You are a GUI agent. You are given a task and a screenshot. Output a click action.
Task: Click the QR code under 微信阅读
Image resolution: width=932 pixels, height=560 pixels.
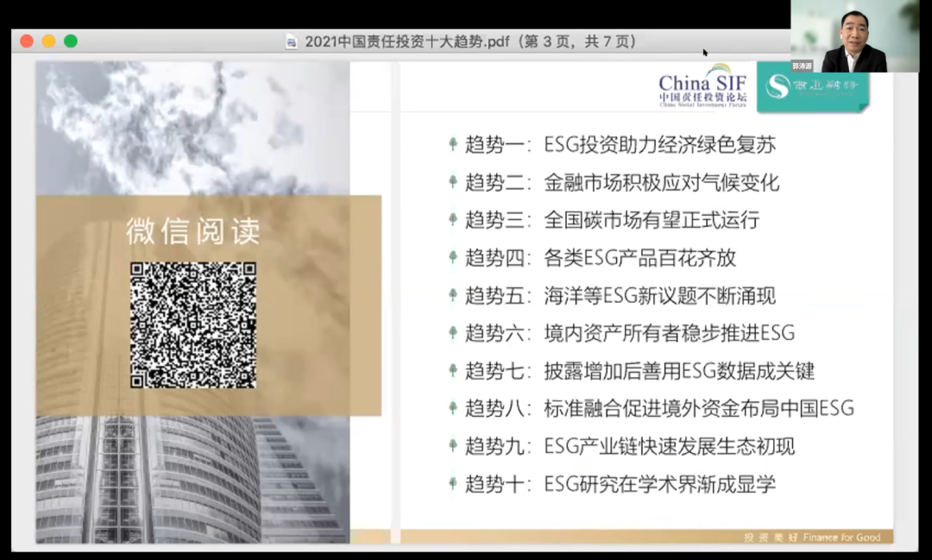tap(193, 325)
